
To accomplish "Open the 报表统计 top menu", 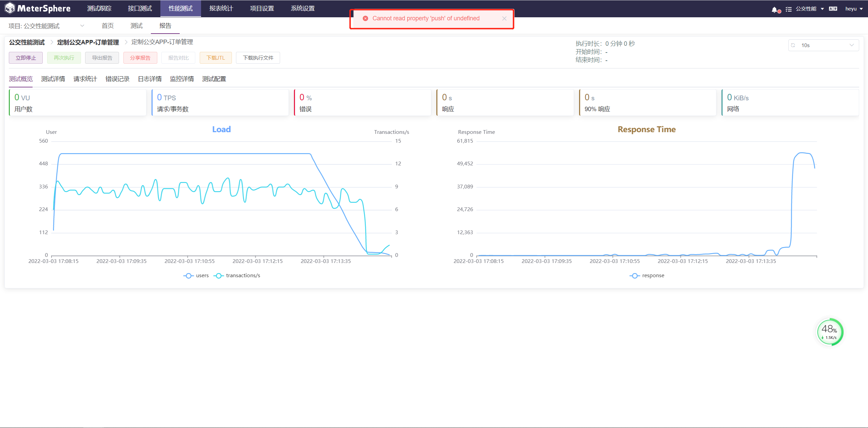I will click(x=221, y=8).
